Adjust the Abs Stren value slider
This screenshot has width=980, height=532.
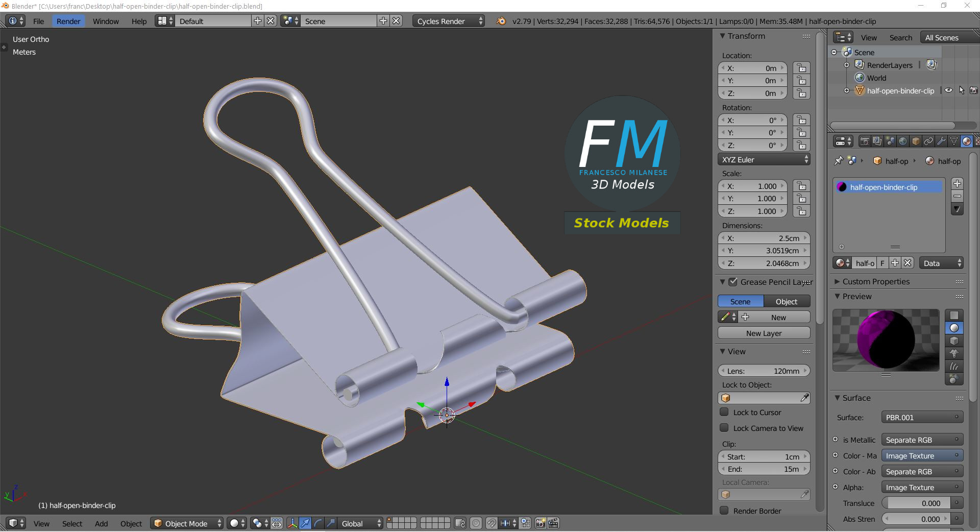pyautogui.click(x=917, y=519)
